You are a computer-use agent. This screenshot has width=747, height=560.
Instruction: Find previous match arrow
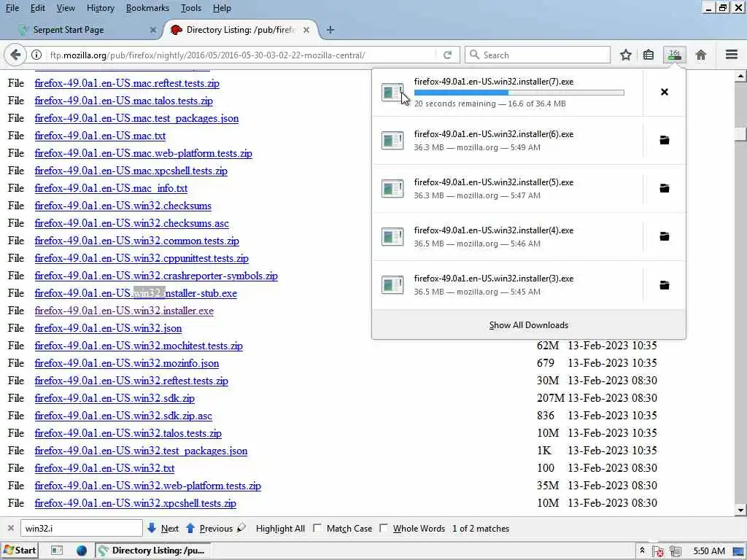[x=190, y=528]
